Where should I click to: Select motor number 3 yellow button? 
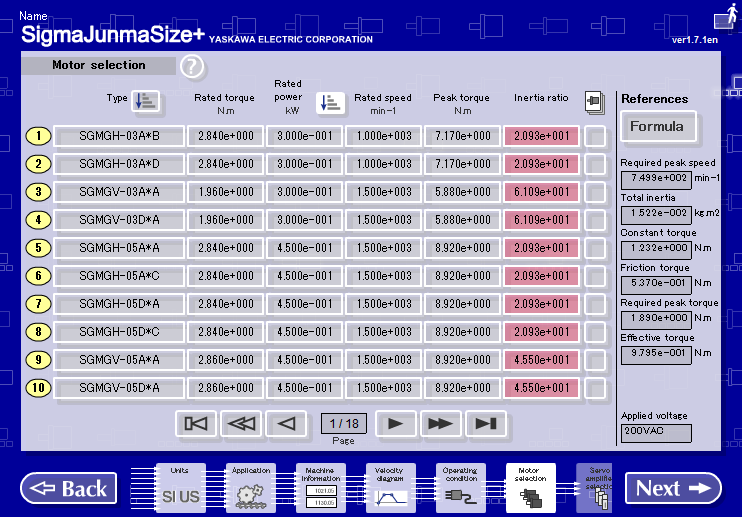(38, 192)
